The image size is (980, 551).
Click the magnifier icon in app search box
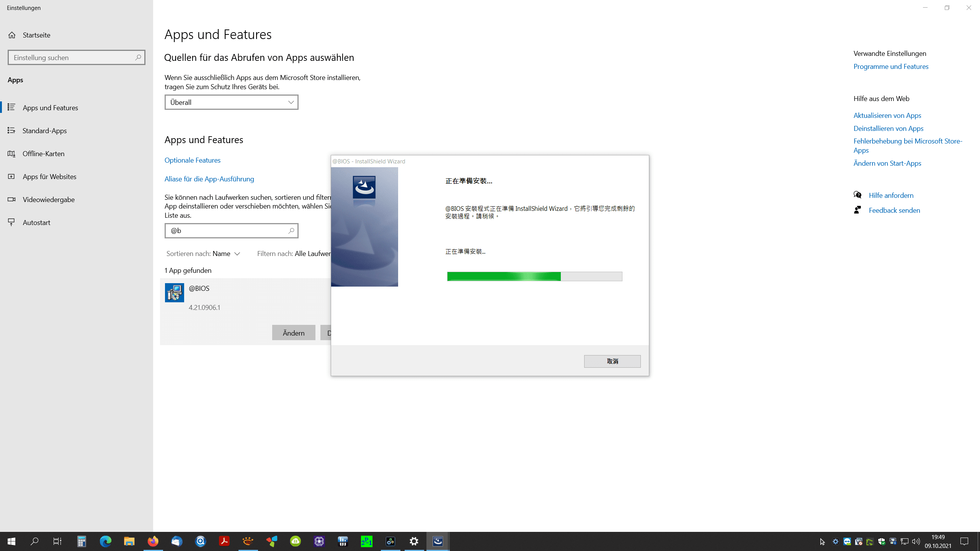tap(291, 231)
